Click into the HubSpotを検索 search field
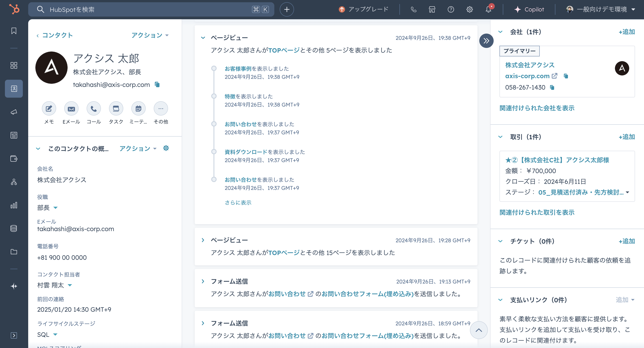This screenshot has width=644, height=348. (151, 9)
